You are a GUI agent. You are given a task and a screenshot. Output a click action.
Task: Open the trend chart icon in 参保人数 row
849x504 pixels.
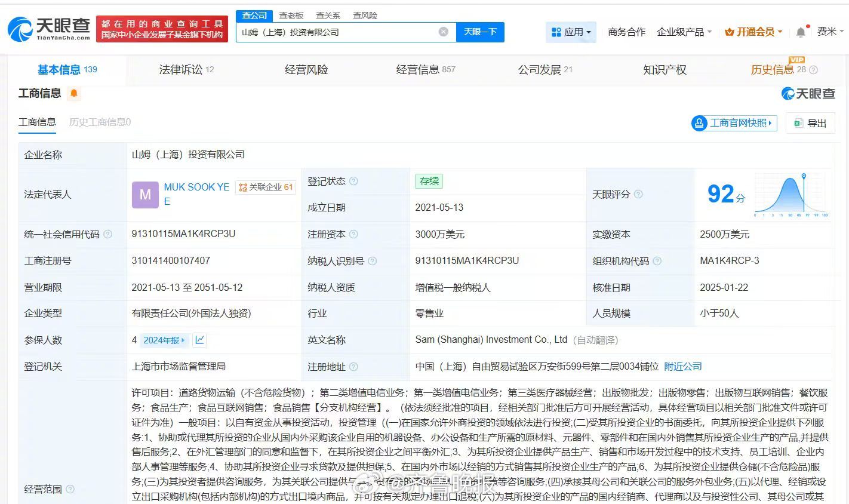[199, 340]
